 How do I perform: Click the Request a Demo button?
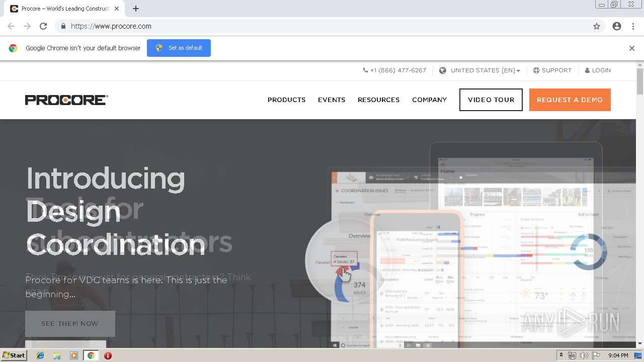570,100
